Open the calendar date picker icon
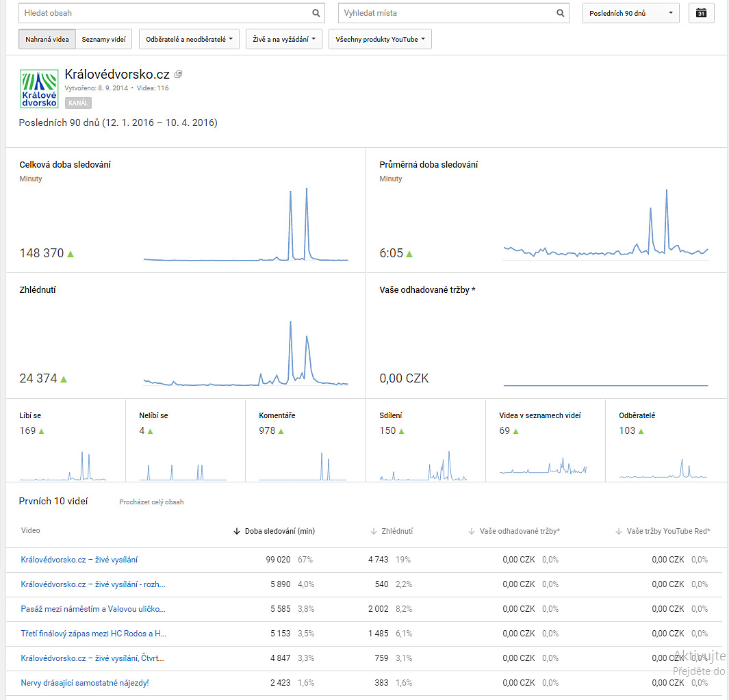The image size is (729, 700). click(701, 13)
